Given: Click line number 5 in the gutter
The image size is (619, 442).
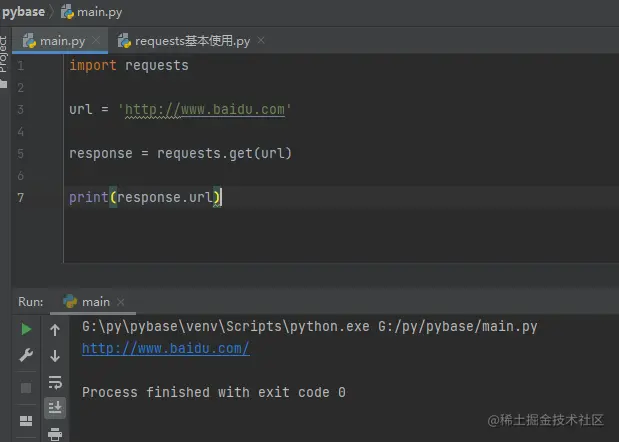Looking at the screenshot, I should click(x=21, y=153).
